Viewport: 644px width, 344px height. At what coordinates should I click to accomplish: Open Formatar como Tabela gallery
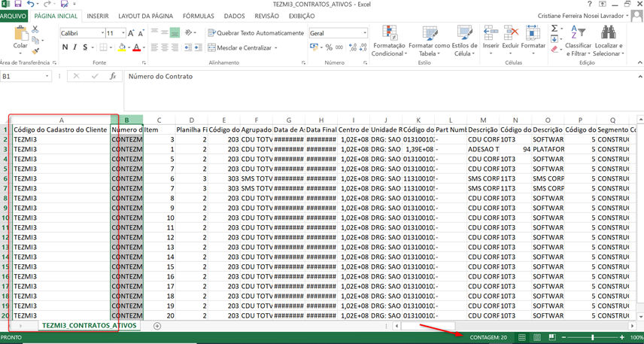point(429,41)
